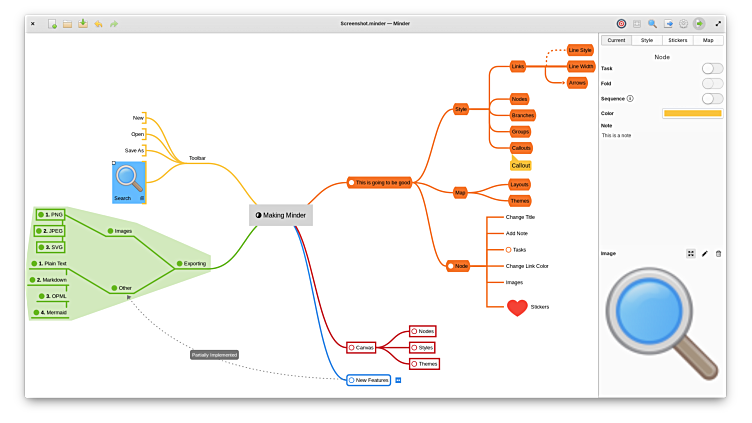This screenshot has height=423, width=752.
Task: Open the Stickers tab
Action: point(677,40)
